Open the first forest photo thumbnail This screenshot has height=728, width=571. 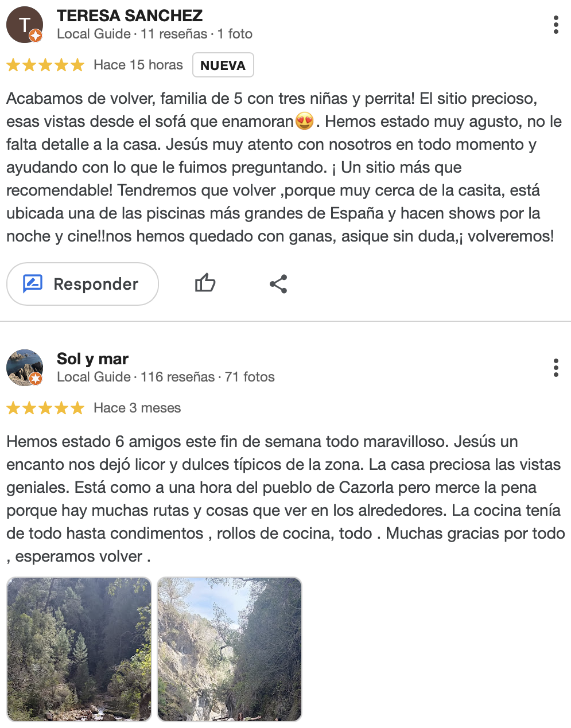point(79,649)
